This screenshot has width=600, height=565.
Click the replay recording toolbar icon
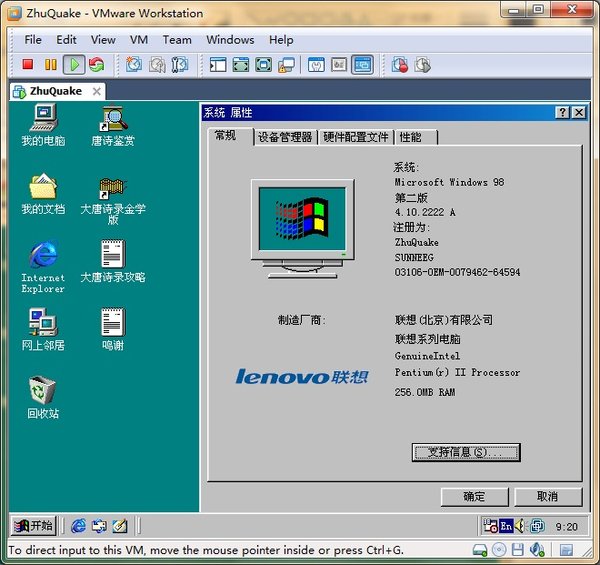[x=423, y=65]
